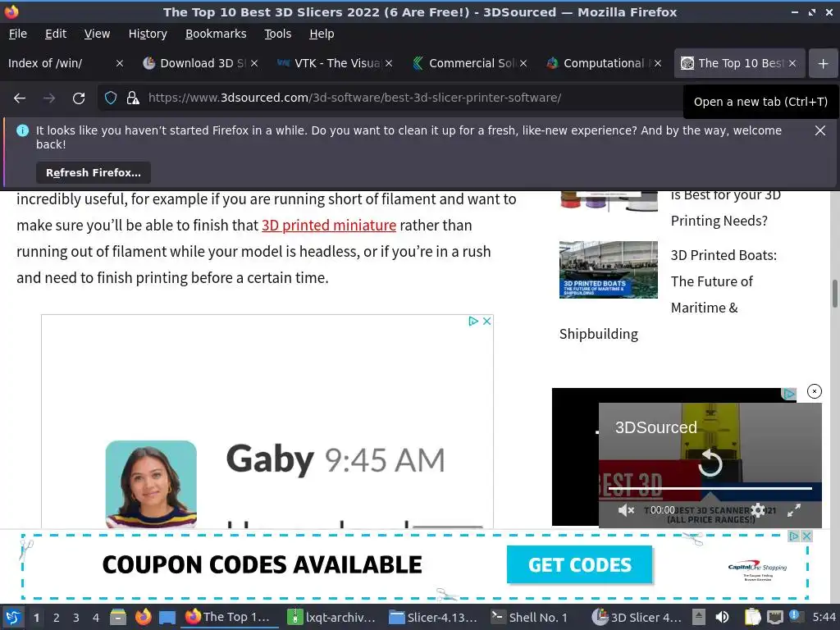Viewport: 840px width, 630px height.
Task: Click the video progress bar
Action: [710, 489]
